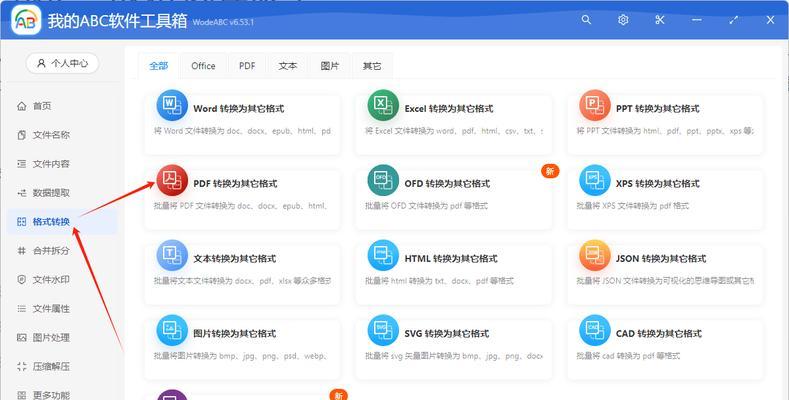Click the blue XPS conversion icon
The height and width of the screenshot is (400, 789).
click(x=595, y=180)
